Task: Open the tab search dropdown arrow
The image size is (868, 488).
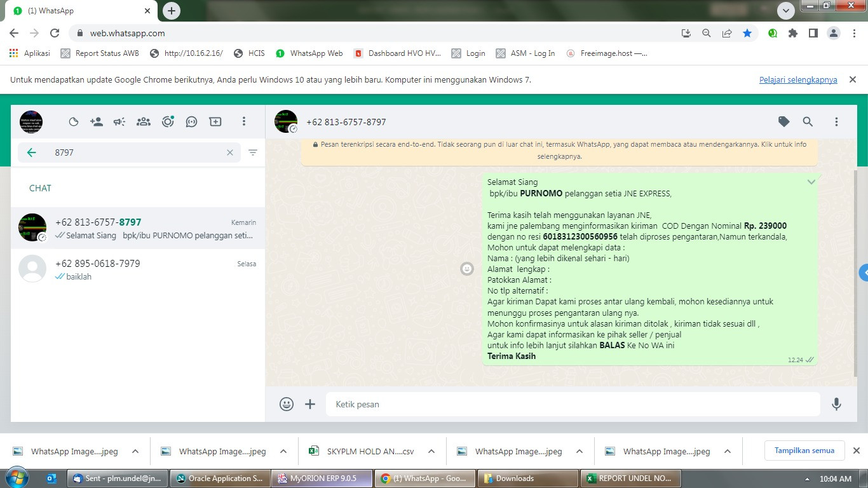Action: (x=786, y=11)
